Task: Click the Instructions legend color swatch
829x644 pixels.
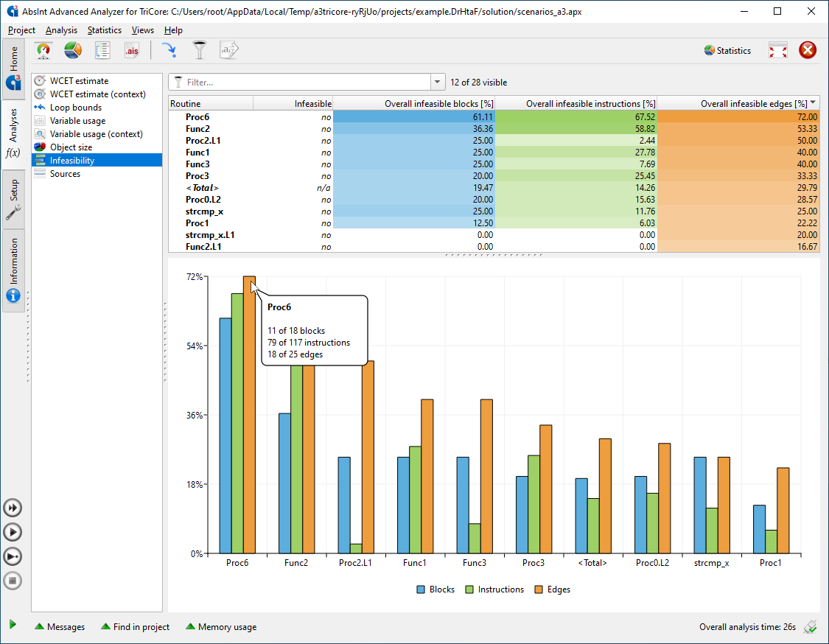Action: click(x=469, y=589)
